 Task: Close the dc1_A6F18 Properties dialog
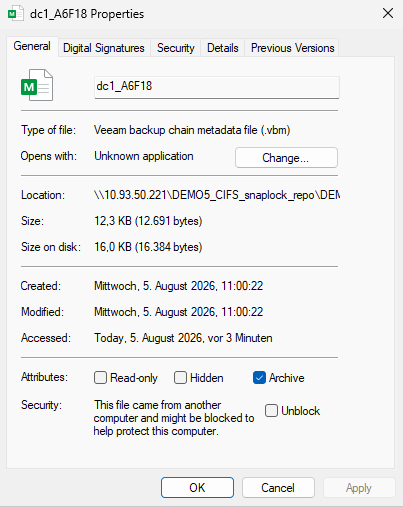(388, 13)
